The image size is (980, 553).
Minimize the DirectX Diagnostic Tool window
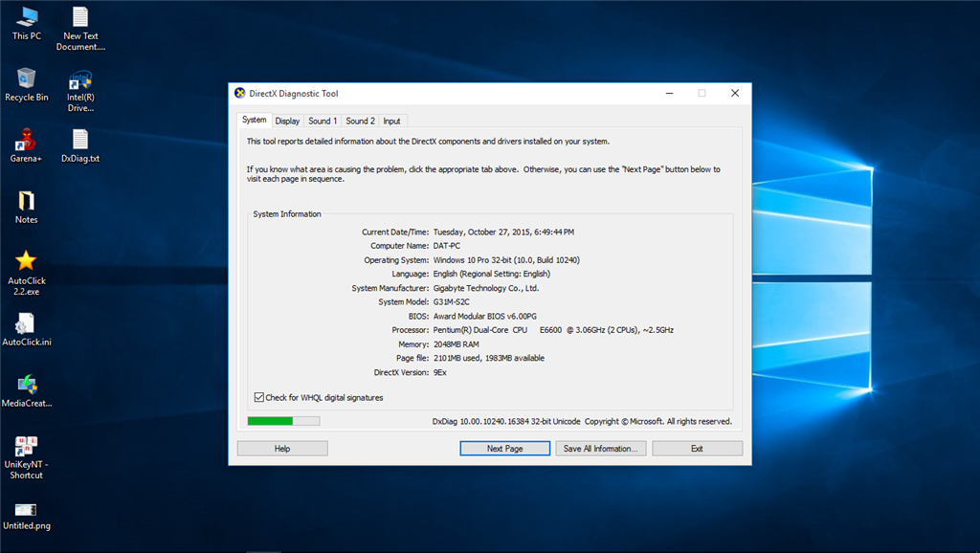pos(669,93)
